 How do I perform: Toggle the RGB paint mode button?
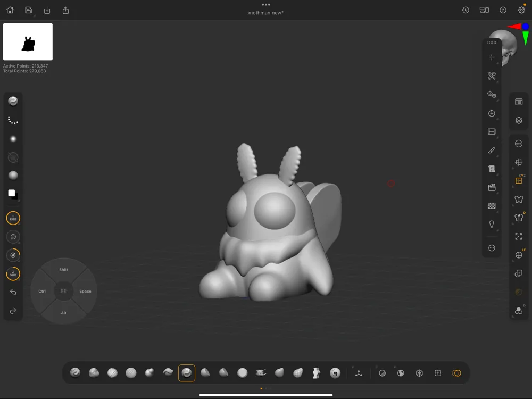[x=13, y=218]
